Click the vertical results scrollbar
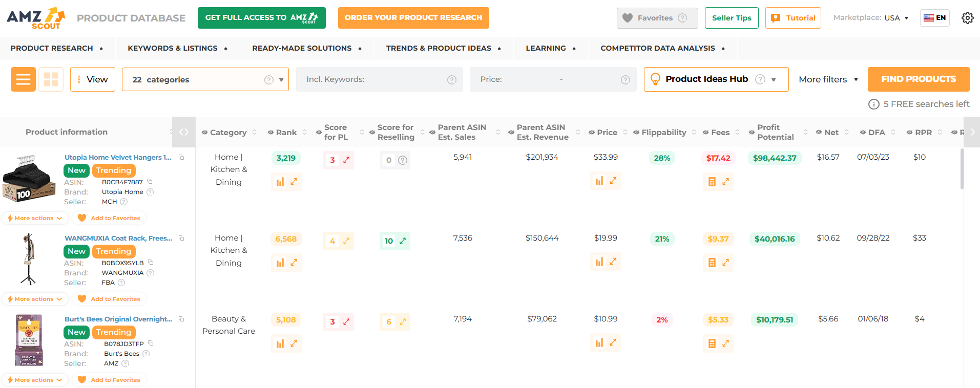Image resolution: width=980 pixels, height=388 pixels. click(962, 169)
